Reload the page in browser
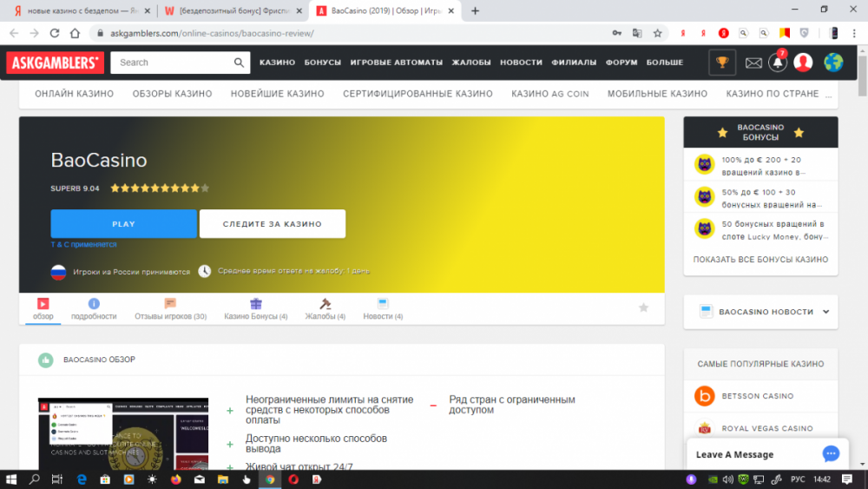The height and width of the screenshot is (489, 868). 54,33
